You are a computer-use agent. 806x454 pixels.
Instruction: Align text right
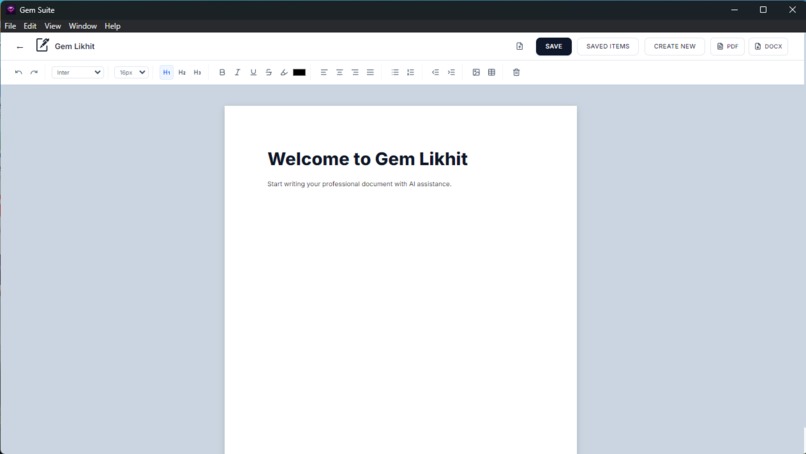coord(355,72)
